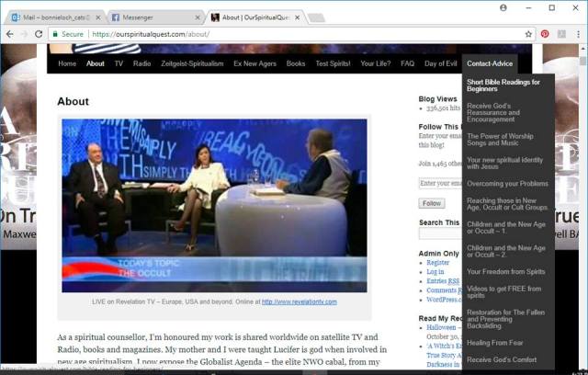Screen dimensions: 588x375
Task: Select Overcoming your Problems in the dropdown
Action: 507,183
